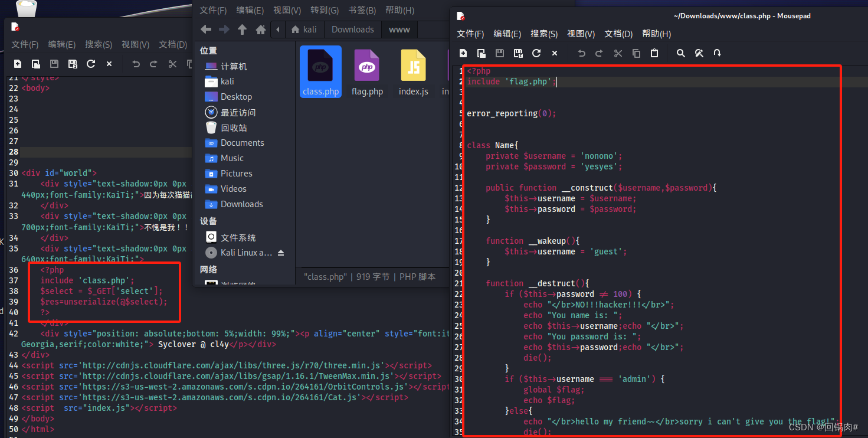The width and height of the screenshot is (868, 438).
Task: Open 视图(V) menu in class.php Mousepad window
Action: click(581, 34)
